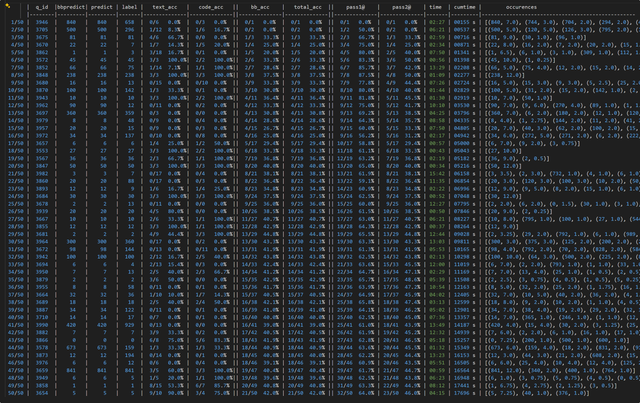Image resolution: width=640 pixels, height=403 pixels.
Task: Select cumtime value 01341 s
Action: pyautogui.click(x=464, y=52)
